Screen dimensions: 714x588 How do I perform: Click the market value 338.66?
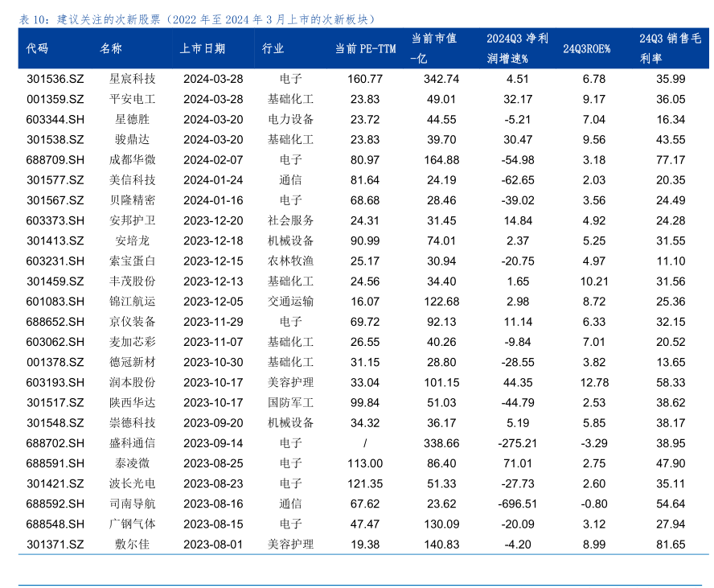442,443
